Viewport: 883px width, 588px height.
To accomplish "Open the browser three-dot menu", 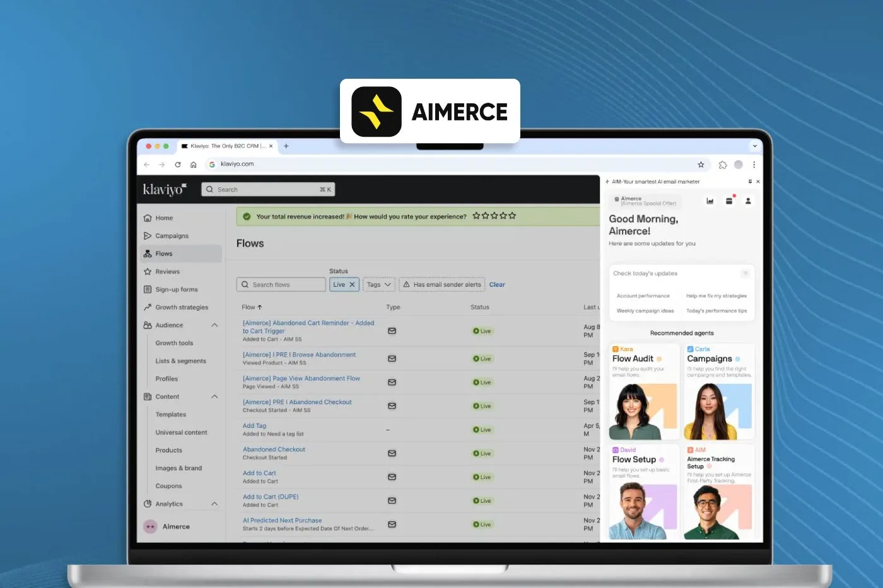I will 754,164.
